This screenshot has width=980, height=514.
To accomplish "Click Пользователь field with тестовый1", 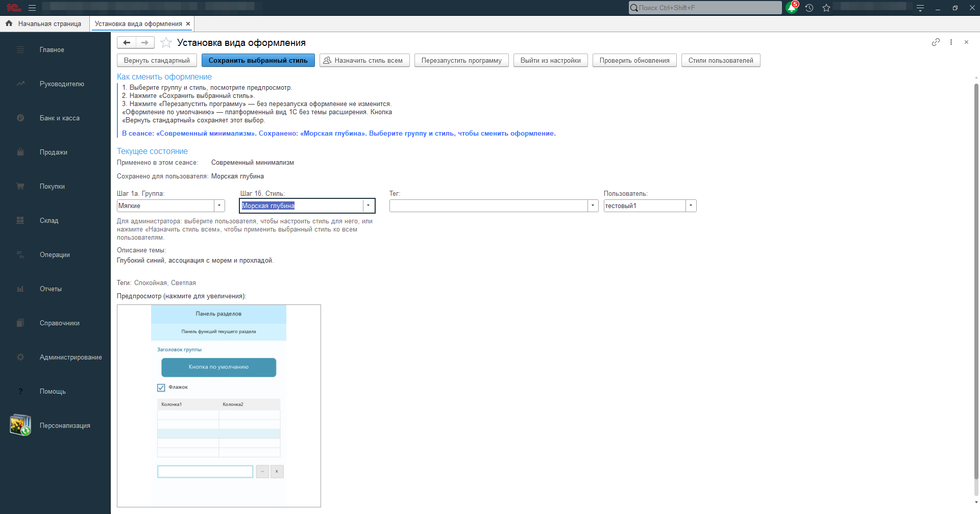I will (645, 206).
